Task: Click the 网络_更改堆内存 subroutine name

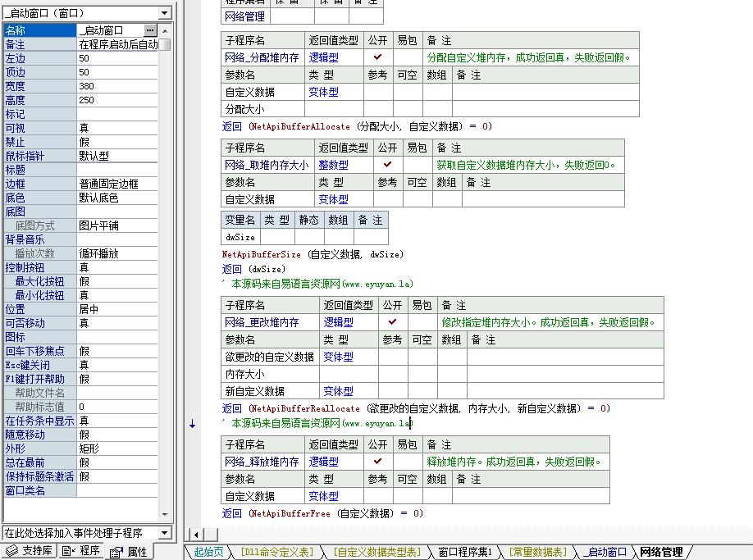Action: coord(262,322)
